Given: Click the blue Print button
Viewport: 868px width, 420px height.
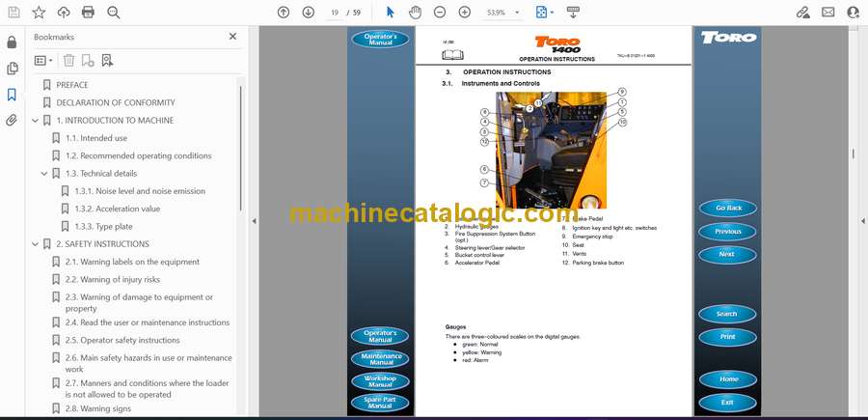Looking at the screenshot, I should 728,337.
